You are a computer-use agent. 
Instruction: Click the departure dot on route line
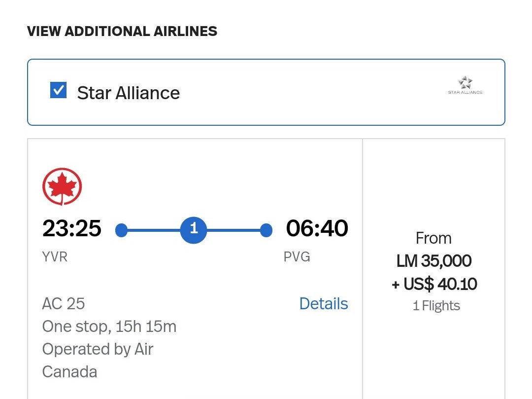(x=121, y=230)
